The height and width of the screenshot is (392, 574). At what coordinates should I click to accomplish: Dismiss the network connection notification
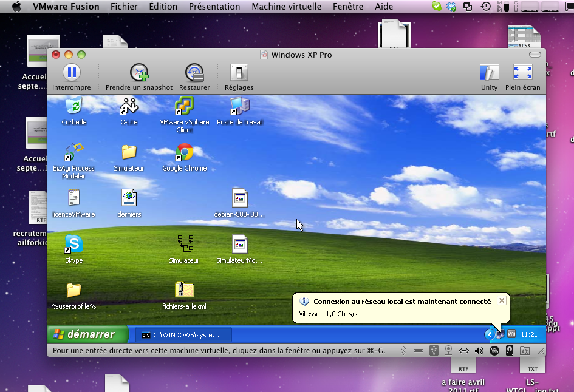502,300
